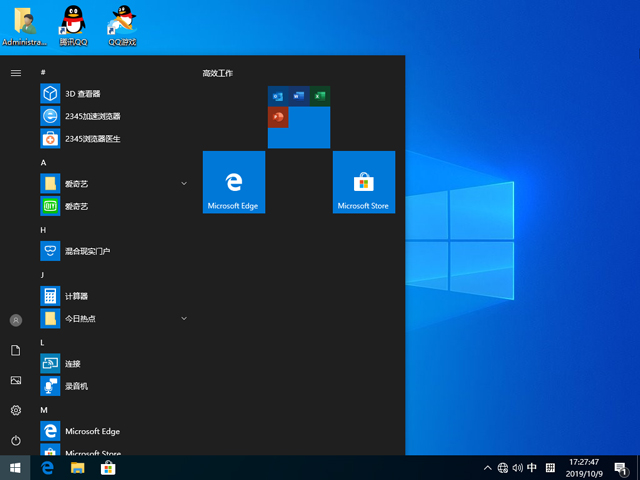Image resolution: width=640 pixels, height=480 pixels.
Task: Select the Administrator desktop folder
Action: pos(24,26)
